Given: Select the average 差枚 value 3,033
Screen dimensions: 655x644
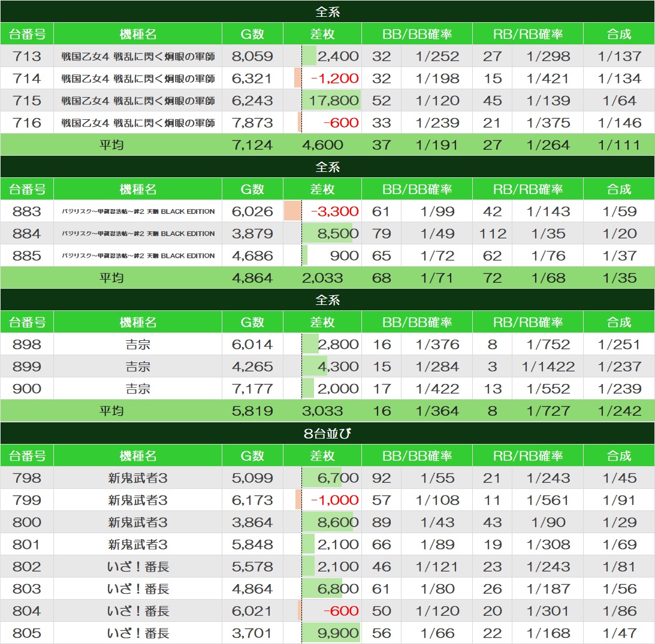Looking at the screenshot, I should [322, 410].
